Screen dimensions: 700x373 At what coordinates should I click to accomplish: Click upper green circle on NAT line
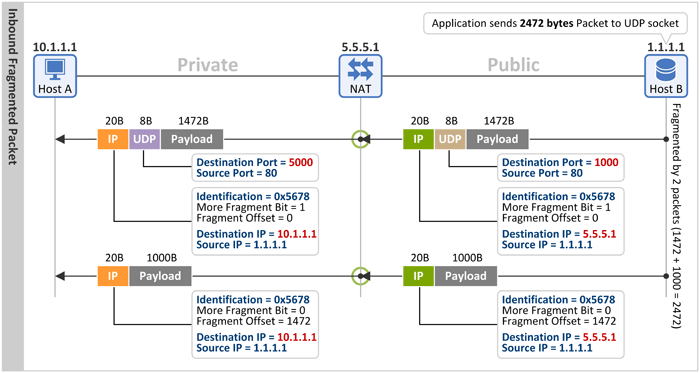pos(360,139)
